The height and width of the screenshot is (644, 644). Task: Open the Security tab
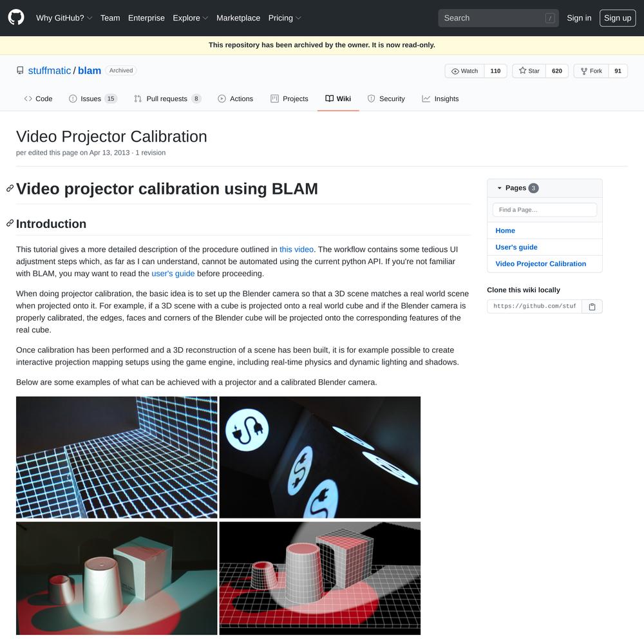click(386, 99)
